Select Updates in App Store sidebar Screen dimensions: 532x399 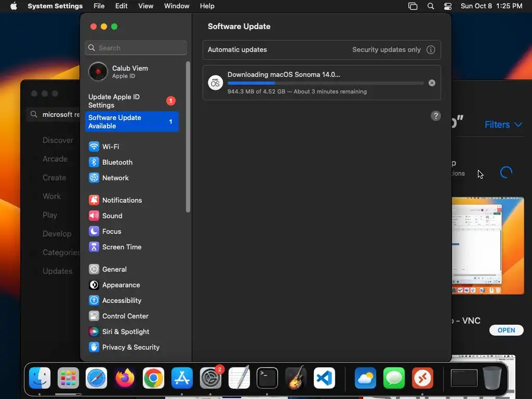(57, 271)
